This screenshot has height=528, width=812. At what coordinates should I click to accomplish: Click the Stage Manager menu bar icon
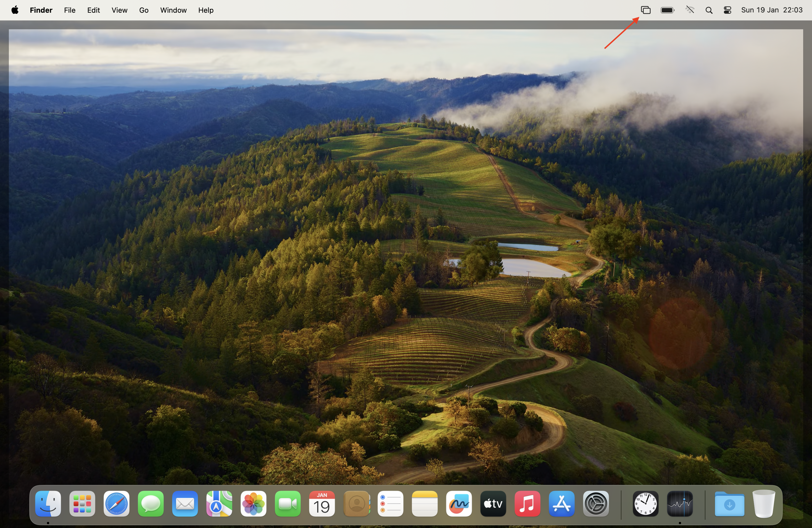[645, 10]
